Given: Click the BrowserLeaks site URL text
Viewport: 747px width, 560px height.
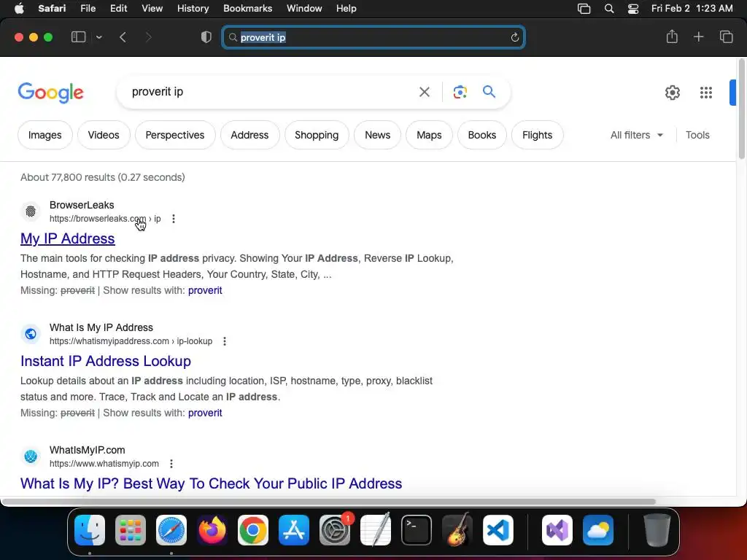Looking at the screenshot, I should tap(105, 219).
